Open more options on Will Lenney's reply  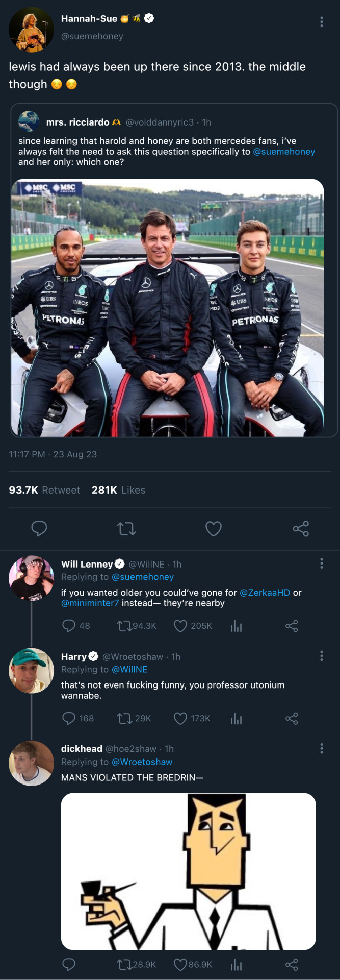(321, 563)
